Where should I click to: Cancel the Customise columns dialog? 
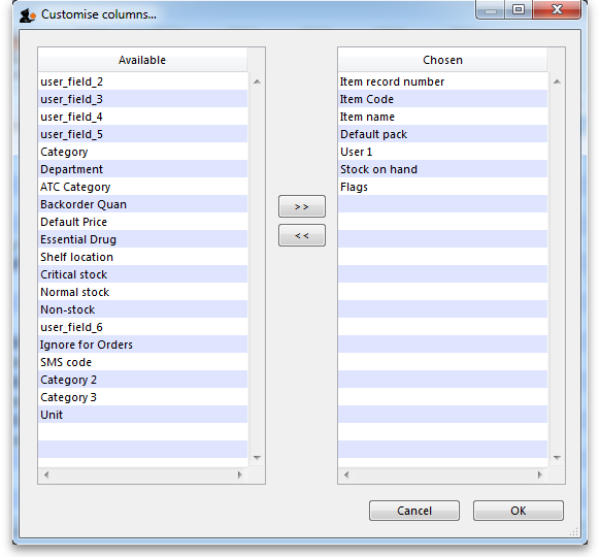[x=414, y=511]
